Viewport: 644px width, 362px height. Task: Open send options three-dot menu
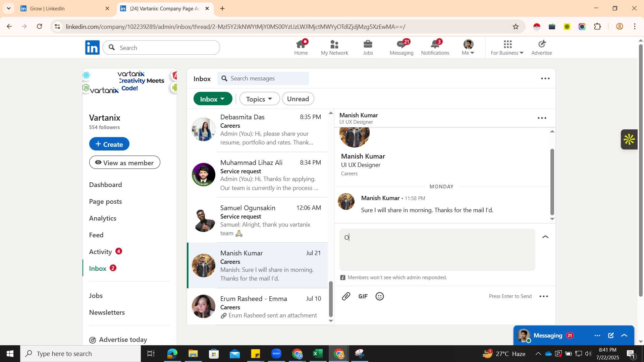coord(544,296)
